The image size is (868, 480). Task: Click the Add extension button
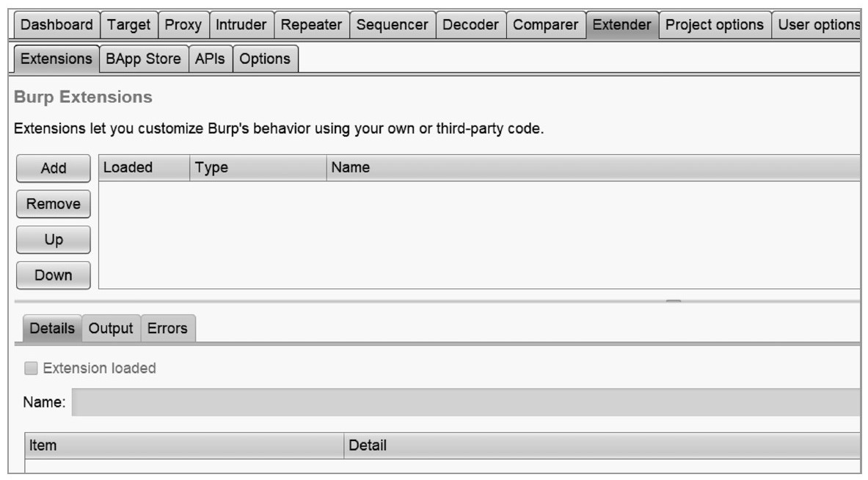[x=54, y=168]
